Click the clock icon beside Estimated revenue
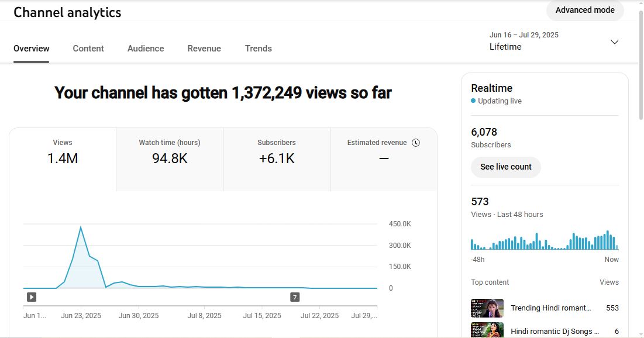This screenshot has height=338, width=644. coord(416,143)
